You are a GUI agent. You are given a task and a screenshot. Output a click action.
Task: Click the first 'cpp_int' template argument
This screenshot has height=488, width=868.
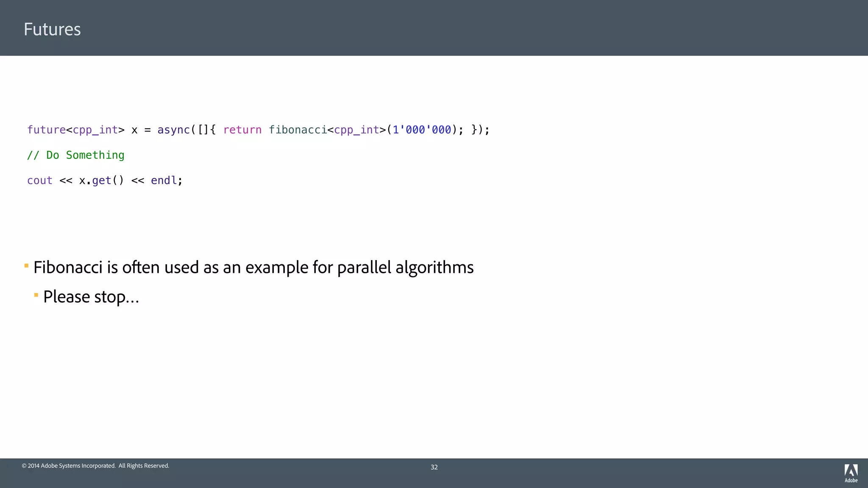(x=95, y=130)
